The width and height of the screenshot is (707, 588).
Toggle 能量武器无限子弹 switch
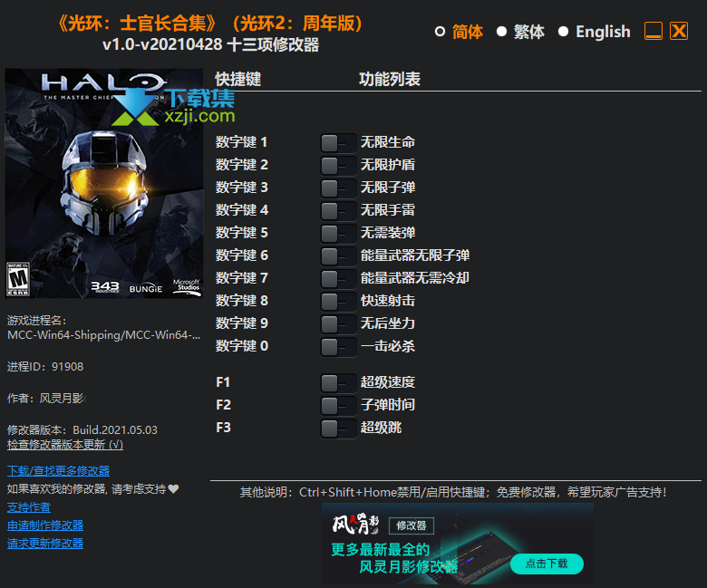click(x=338, y=256)
